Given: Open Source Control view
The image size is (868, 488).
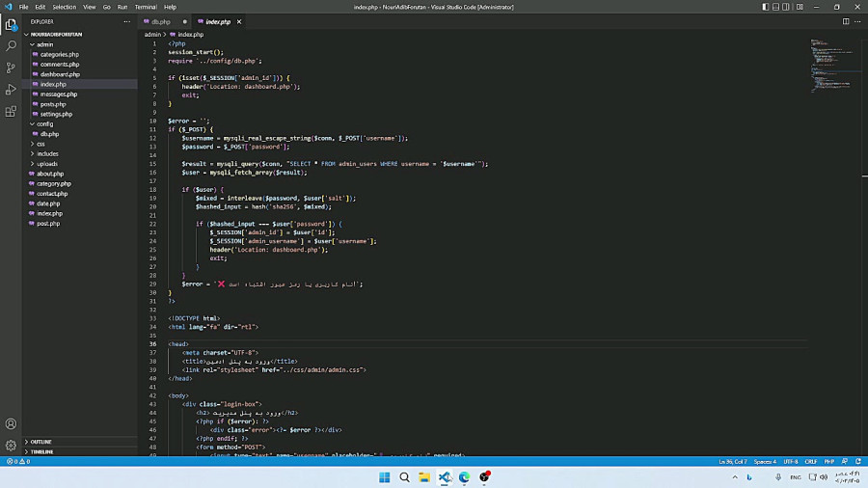Looking at the screenshot, I should 11,68.
